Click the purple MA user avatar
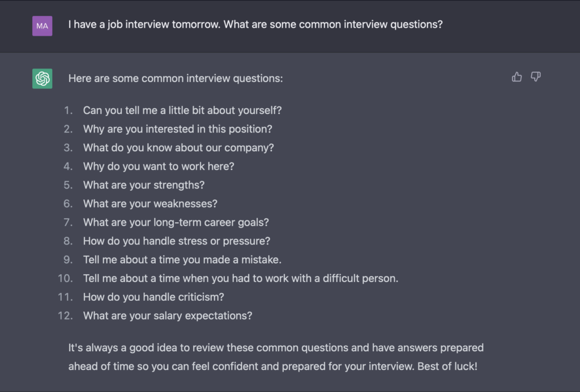 pos(42,26)
